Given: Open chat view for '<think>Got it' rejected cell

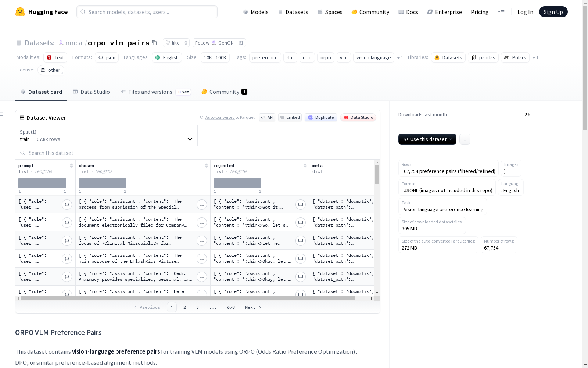Looking at the screenshot, I should [x=301, y=205].
